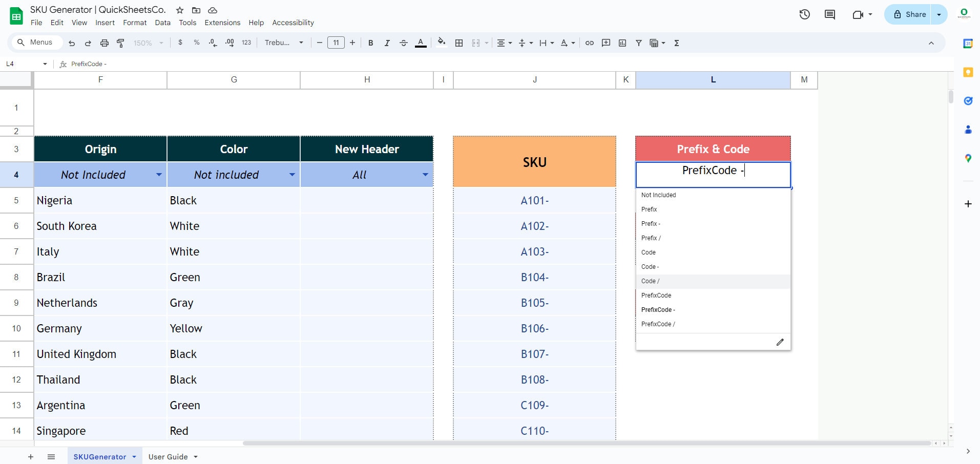Open the Extensions menu

click(222, 23)
